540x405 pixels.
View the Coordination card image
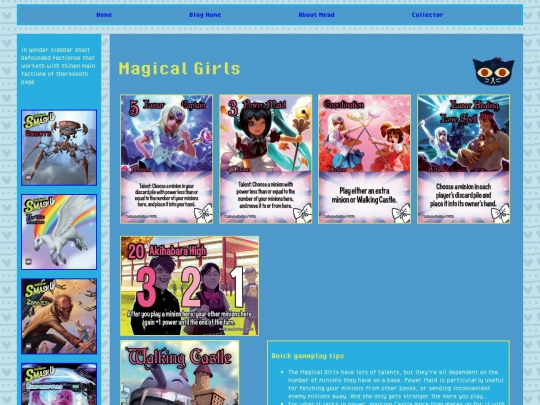coord(364,159)
